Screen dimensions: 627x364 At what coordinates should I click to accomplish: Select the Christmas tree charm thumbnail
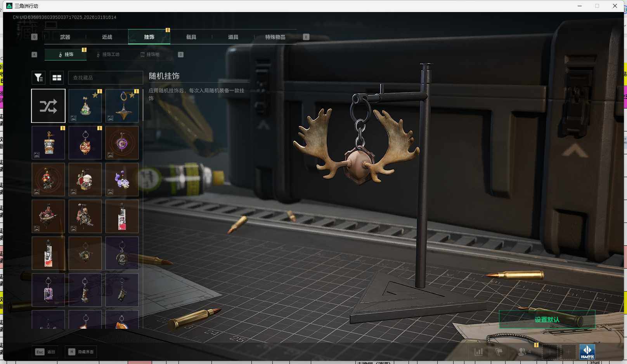[85, 106]
